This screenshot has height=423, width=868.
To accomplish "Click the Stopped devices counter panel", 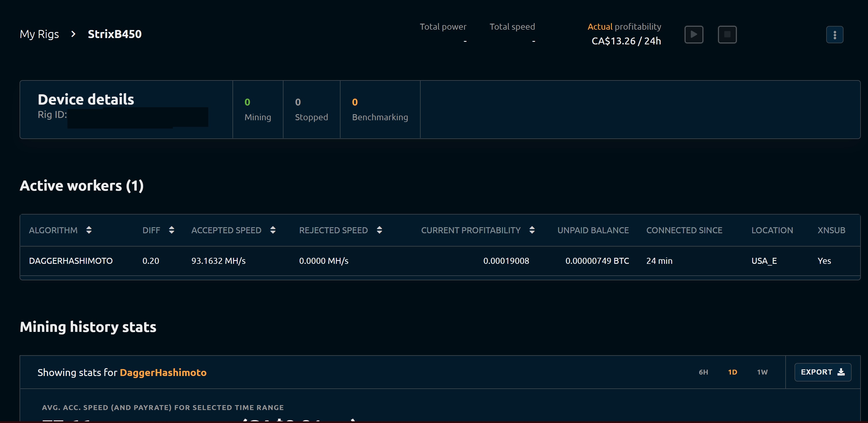I will coord(311,109).
